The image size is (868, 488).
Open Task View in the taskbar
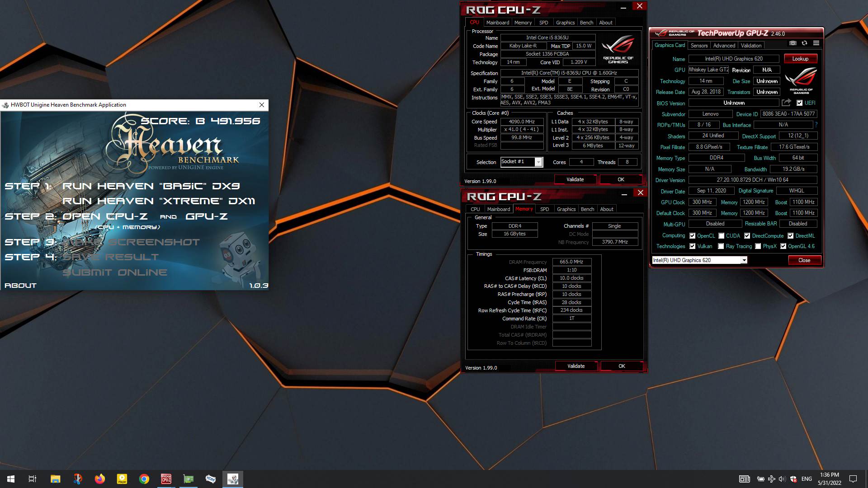click(33, 479)
